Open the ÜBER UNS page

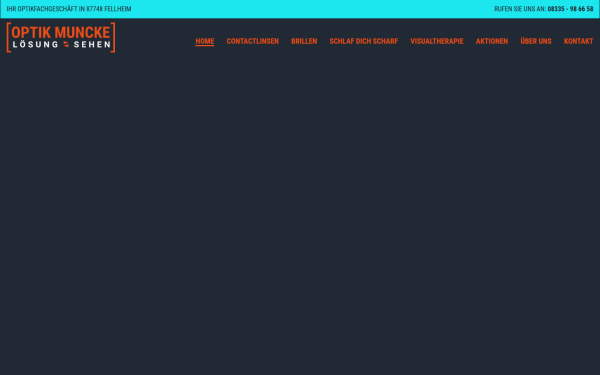point(536,41)
